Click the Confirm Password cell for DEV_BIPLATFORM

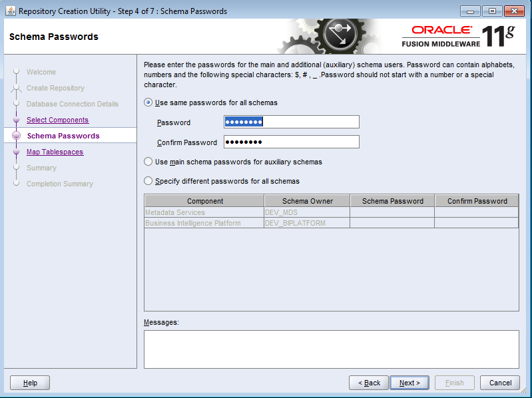477,223
